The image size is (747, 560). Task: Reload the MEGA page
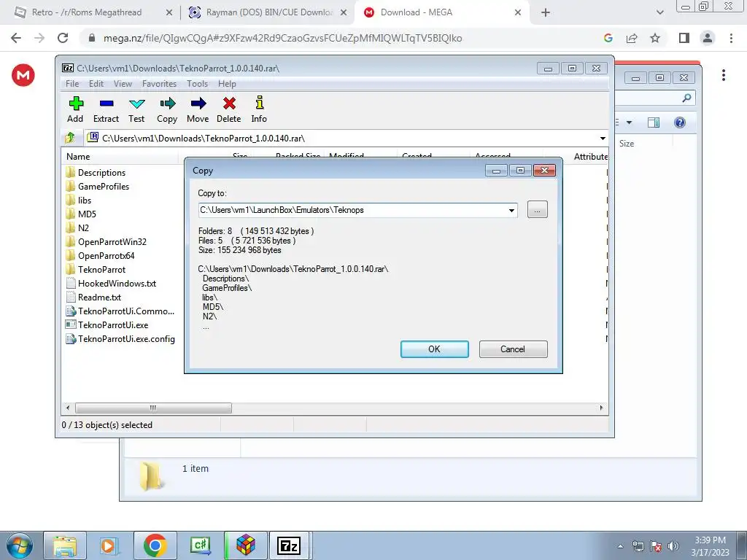pyautogui.click(x=63, y=38)
